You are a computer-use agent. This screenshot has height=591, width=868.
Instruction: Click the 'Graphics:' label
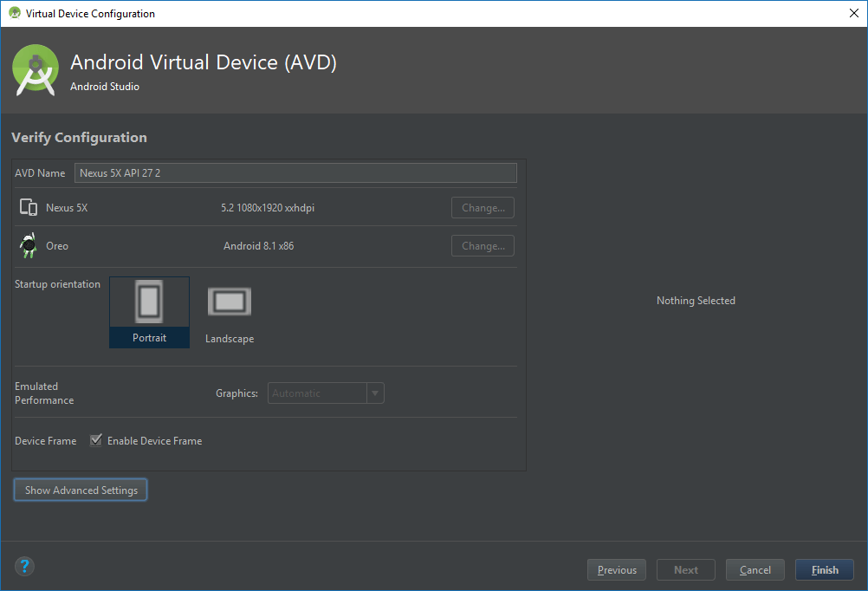click(x=237, y=393)
